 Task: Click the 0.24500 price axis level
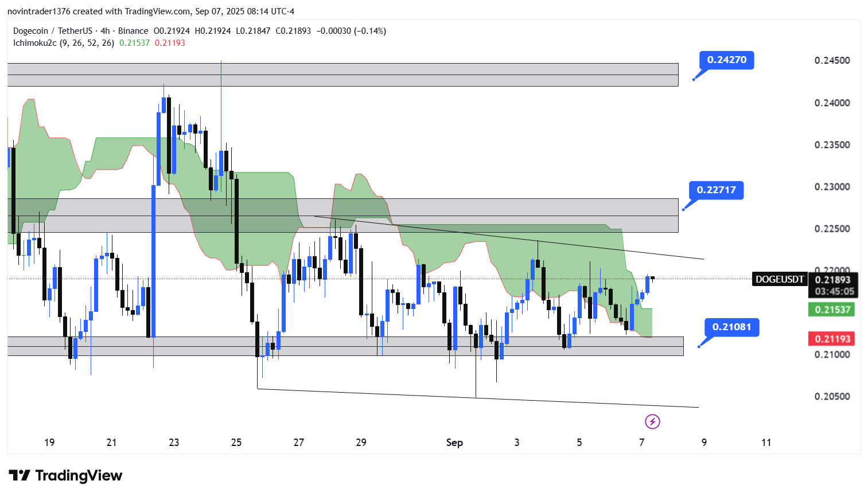click(x=832, y=61)
